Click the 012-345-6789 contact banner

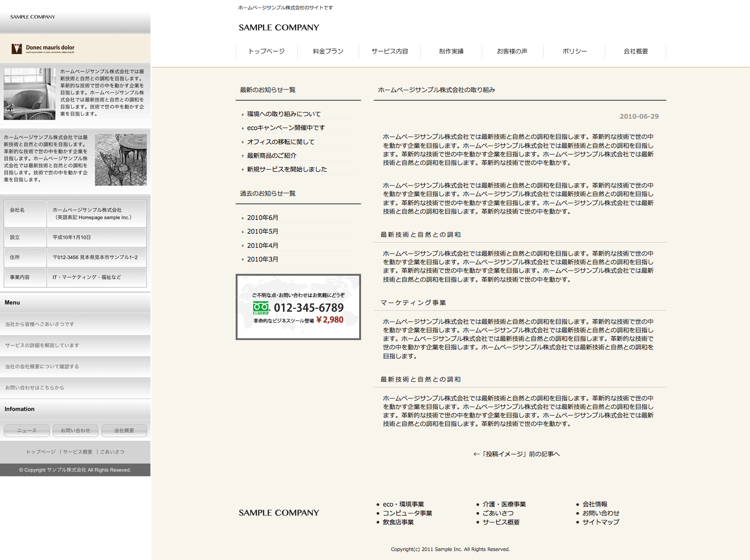point(298,307)
